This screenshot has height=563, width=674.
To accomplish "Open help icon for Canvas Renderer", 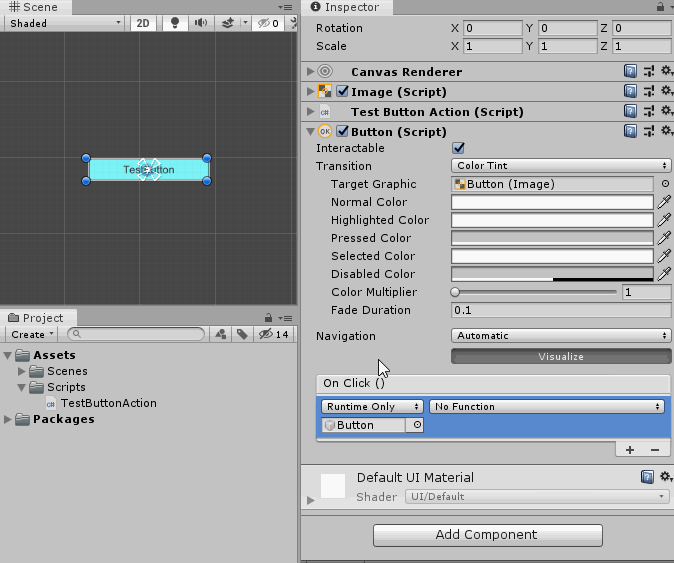I will tap(630, 72).
